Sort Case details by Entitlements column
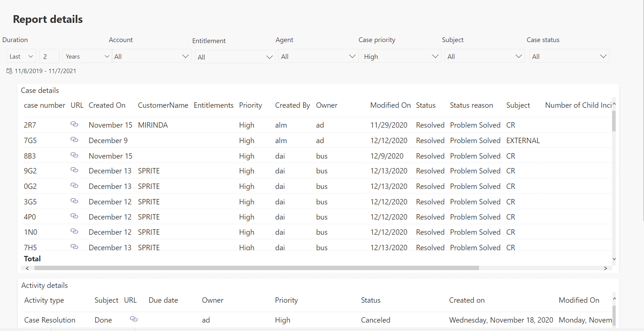Screen dimensions: 644x331 click(214, 105)
